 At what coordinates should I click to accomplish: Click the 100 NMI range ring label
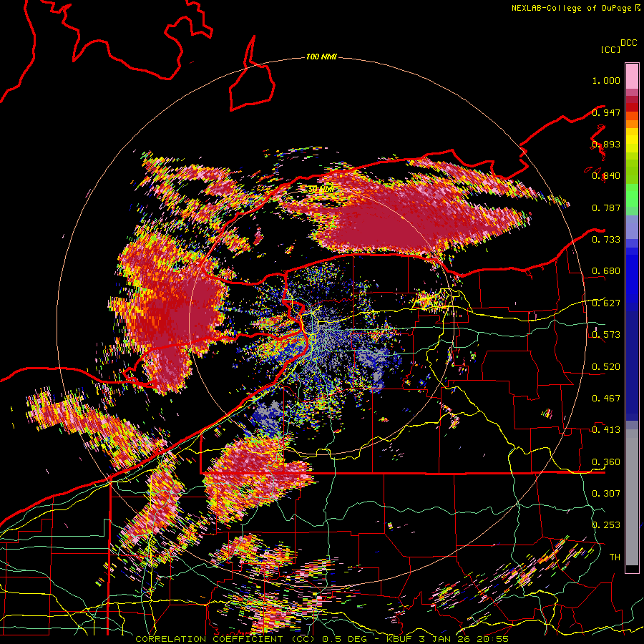pos(321,57)
